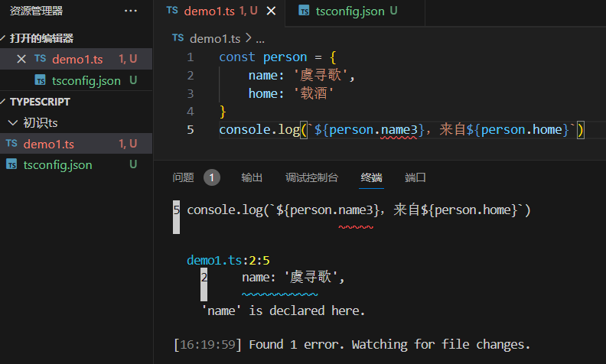606x364 pixels.
Task: Click the breadcrumb ellipsis after demo1.ts
Action: [x=260, y=40]
